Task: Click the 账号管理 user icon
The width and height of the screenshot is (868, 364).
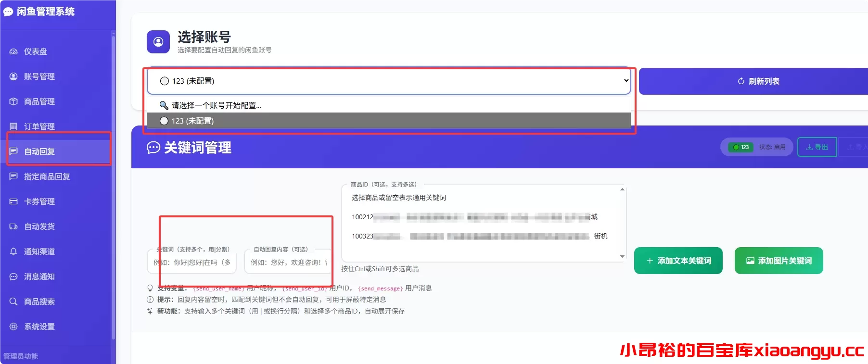Action: 13,76
